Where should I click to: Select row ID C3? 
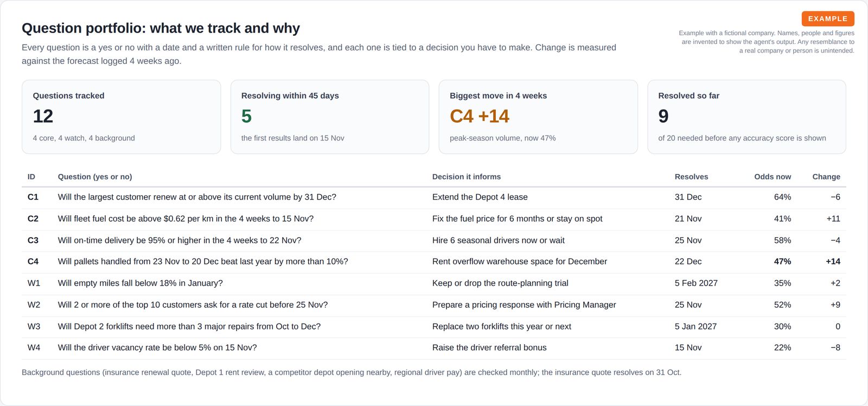click(x=33, y=241)
